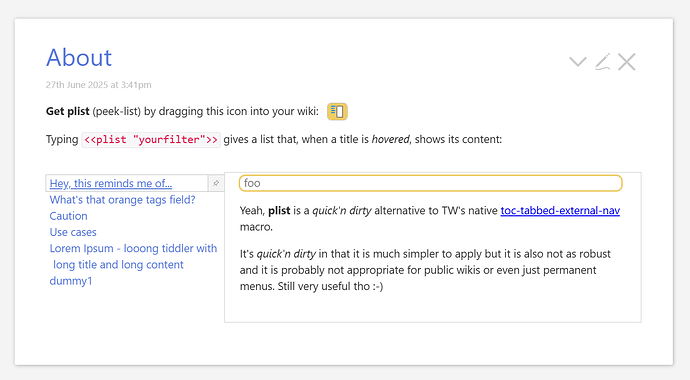The height and width of the screenshot is (380, 690).
Task: Open the Use cases list item
Action: (73, 232)
